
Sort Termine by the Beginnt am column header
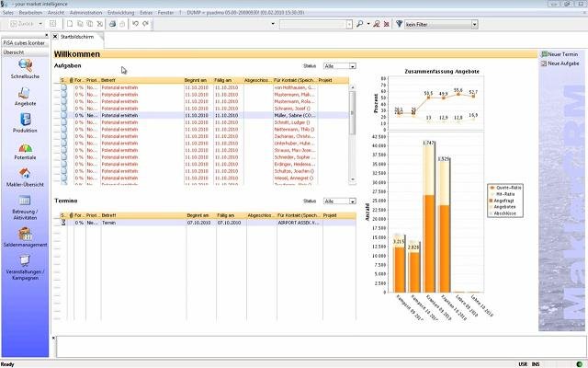201,215
